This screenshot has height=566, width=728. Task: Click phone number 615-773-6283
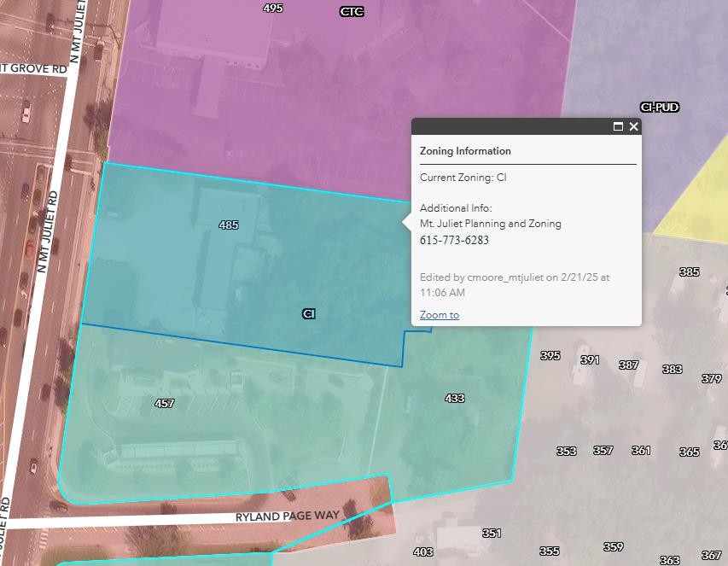(x=454, y=240)
